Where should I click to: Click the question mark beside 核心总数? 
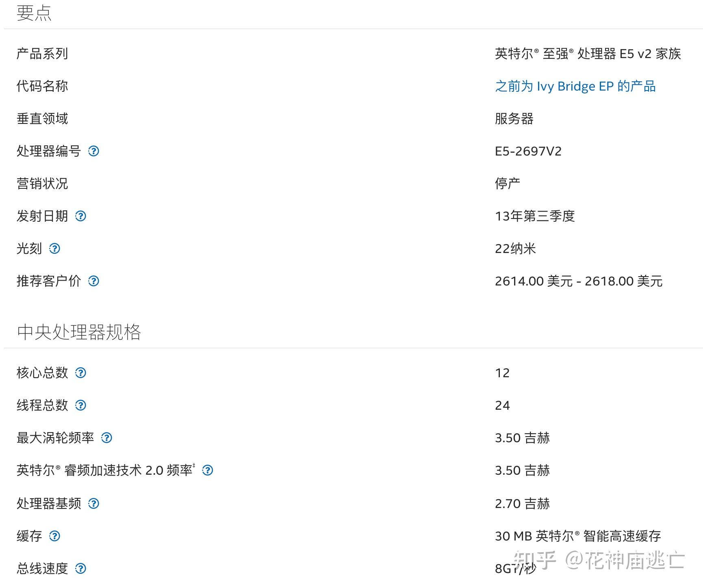[x=81, y=373]
